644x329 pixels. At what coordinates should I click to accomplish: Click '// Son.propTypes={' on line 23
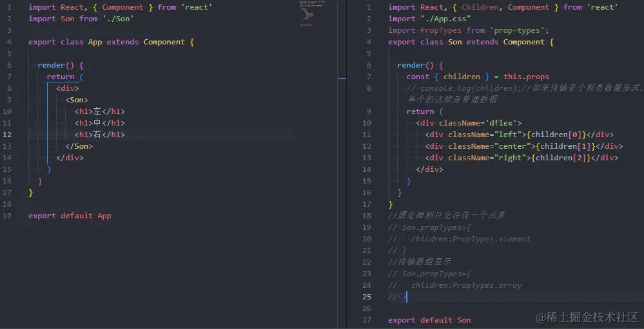point(429,274)
